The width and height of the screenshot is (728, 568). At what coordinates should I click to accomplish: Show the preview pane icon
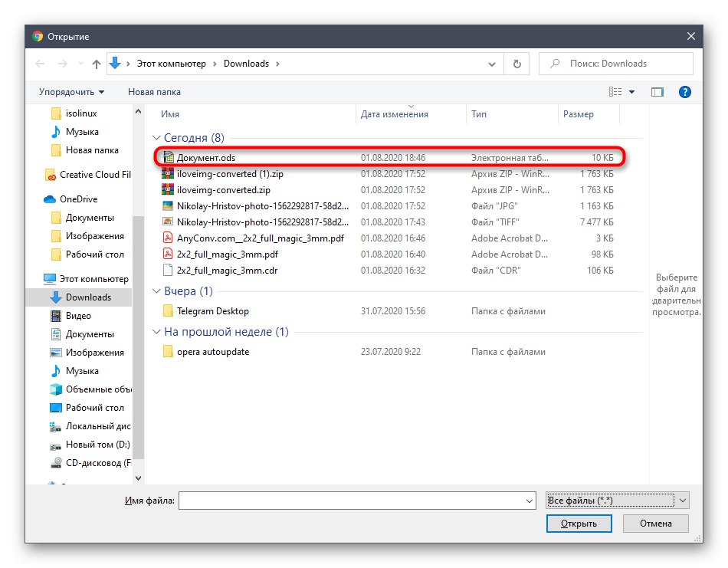[x=657, y=91]
